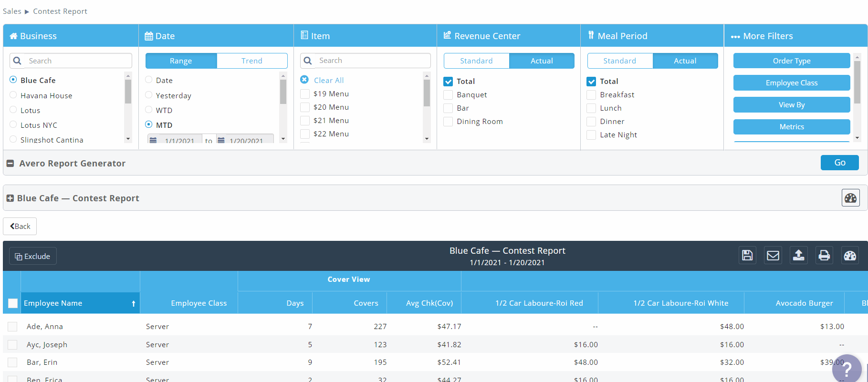Switch to the Trend date tab
The width and height of the screenshot is (868, 382).
click(251, 61)
